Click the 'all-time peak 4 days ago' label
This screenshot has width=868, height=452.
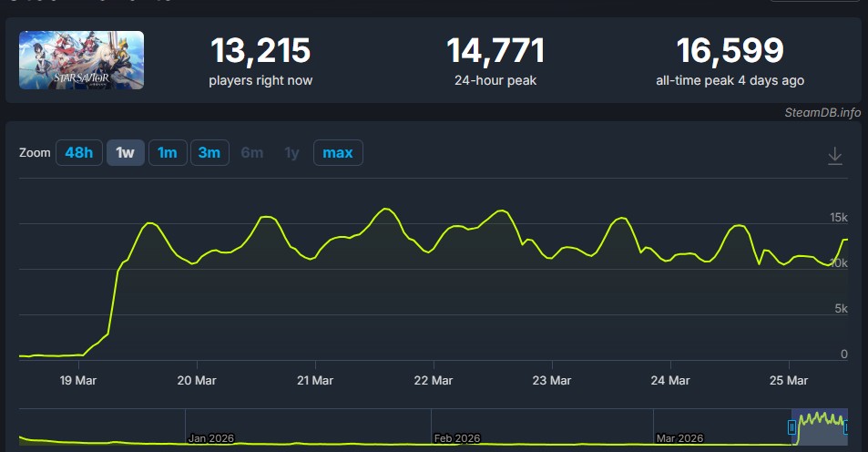tap(730, 81)
